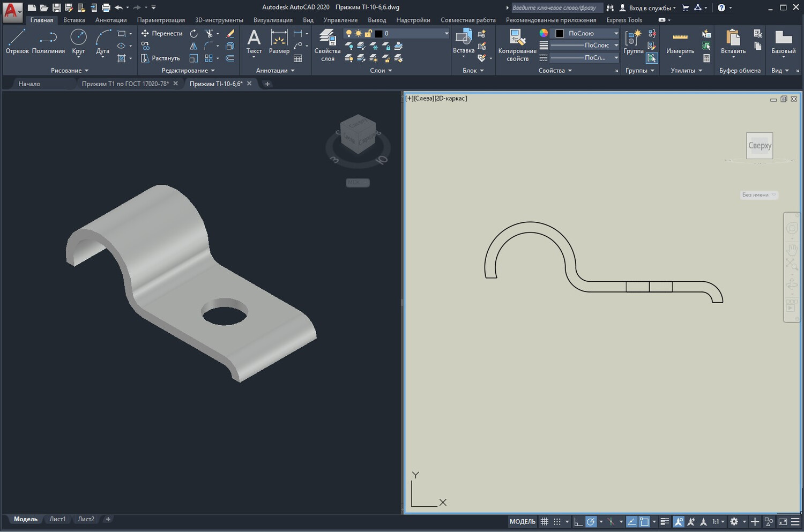Open the layer 0 dropdown list
The image size is (804, 532).
[396, 33]
